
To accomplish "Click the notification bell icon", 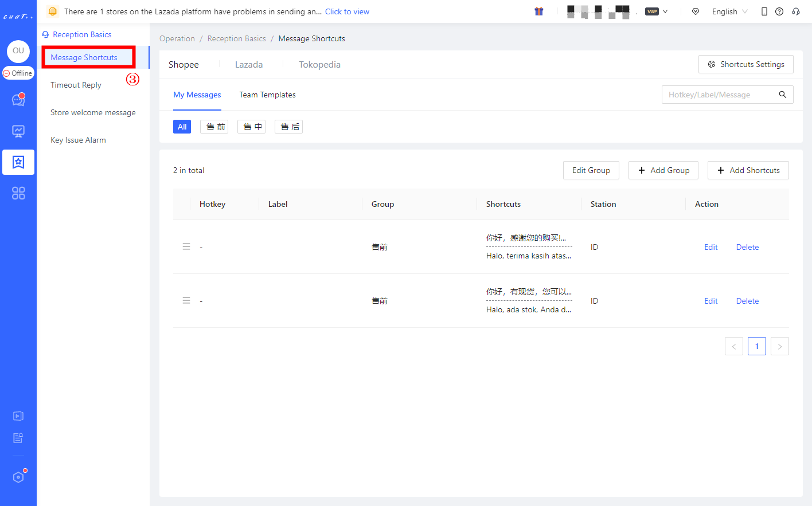I will tap(53, 11).
